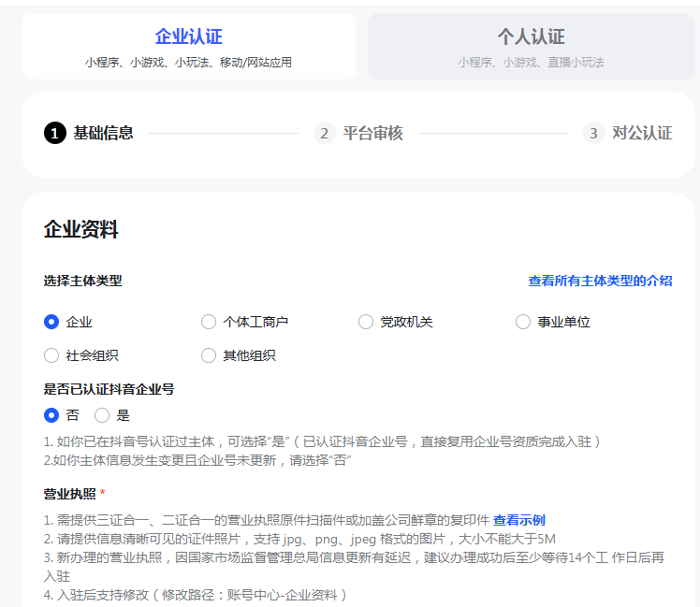Select the 党政机关 radio button

(x=366, y=322)
